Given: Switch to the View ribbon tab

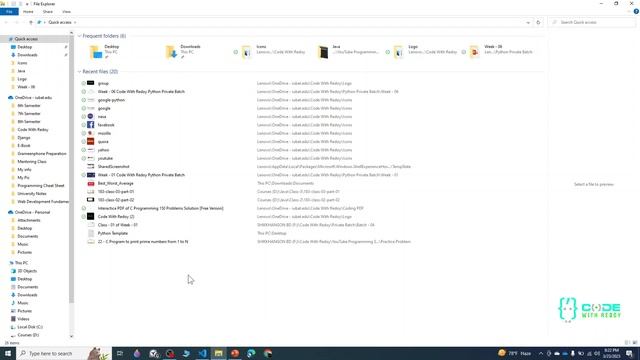Looking at the screenshot, I should [x=66, y=11].
